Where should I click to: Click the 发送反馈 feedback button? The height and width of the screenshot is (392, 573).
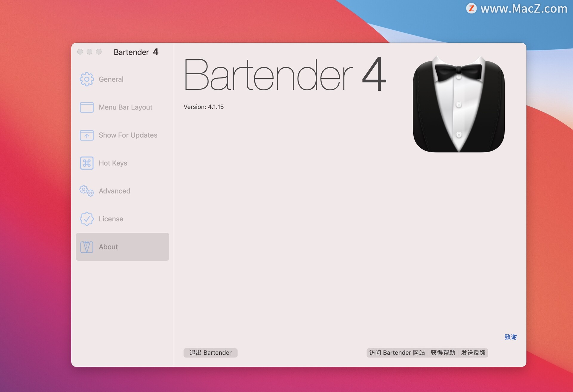coord(473,353)
